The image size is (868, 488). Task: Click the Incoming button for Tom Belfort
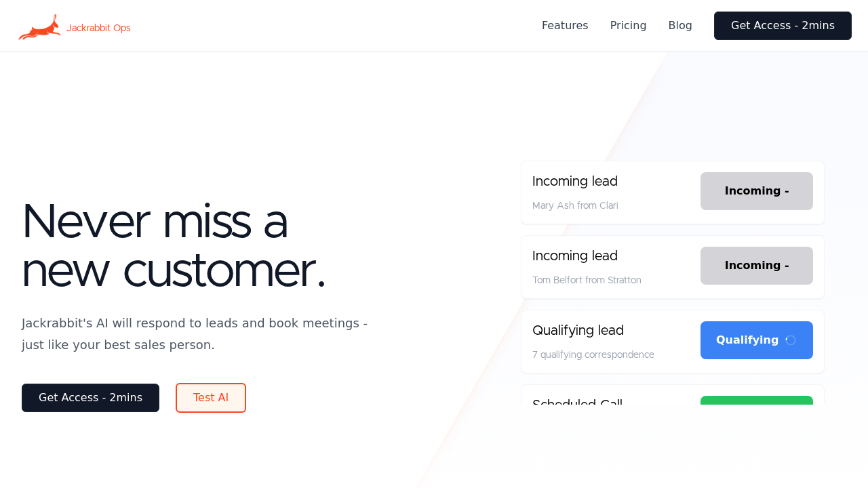[x=756, y=266]
